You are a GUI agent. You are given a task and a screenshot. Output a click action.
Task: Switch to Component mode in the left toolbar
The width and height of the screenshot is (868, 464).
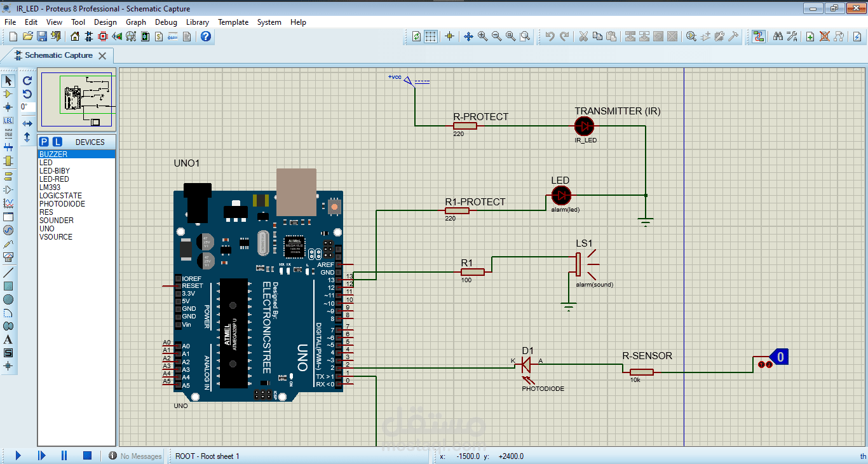[x=8, y=94]
